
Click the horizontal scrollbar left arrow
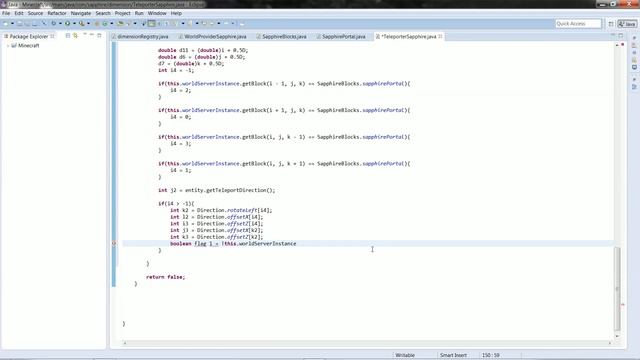tap(125, 343)
